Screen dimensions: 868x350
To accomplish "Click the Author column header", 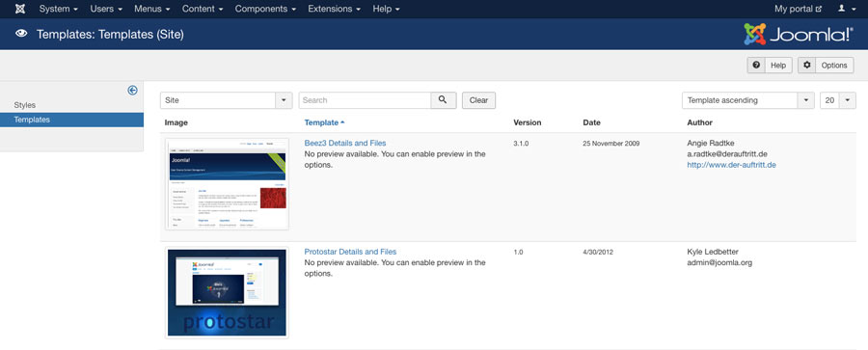I will point(700,122).
